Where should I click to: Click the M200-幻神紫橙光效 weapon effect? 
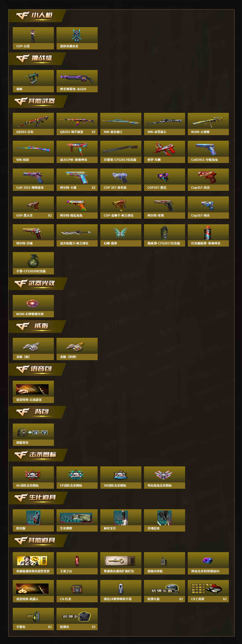coord(33,306)
